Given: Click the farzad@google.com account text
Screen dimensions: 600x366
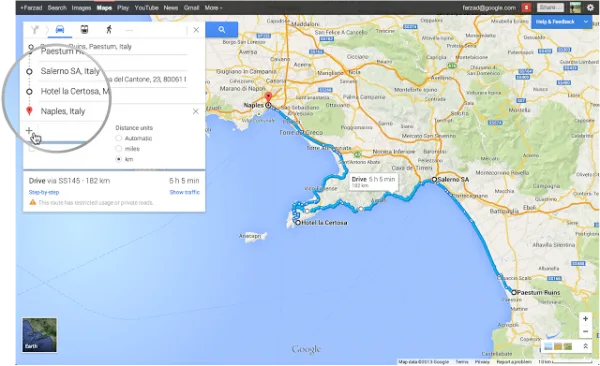Looking at the screenshot, I should coord(489,8).
